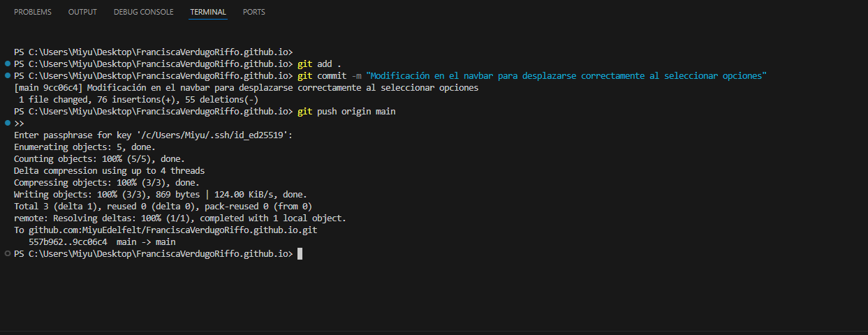Viewport: 868px width, 335px height.
Task: Click the 'Total 3 (delta 1), reused 0' line
Action: (x=163, y=207)
